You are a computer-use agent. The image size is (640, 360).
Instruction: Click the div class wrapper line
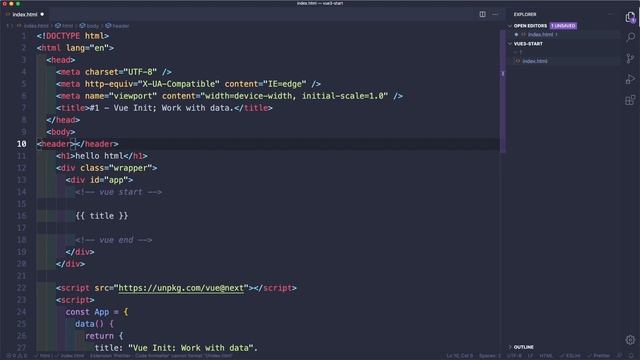(x=107, y=168)
